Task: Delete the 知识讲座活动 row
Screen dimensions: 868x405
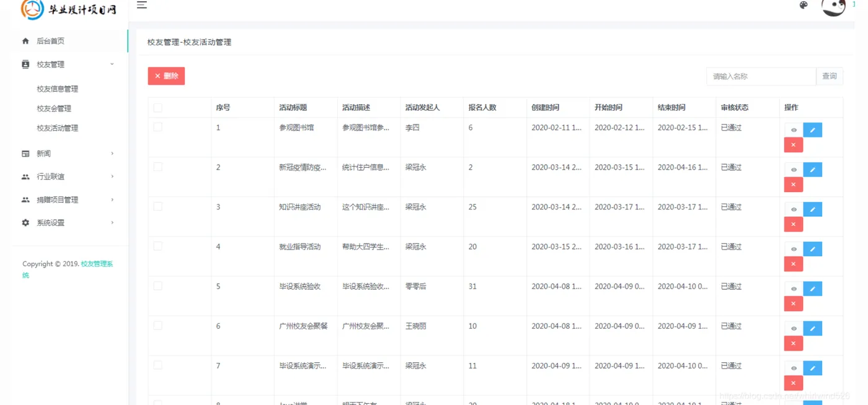Action: (x=794, y=224)
